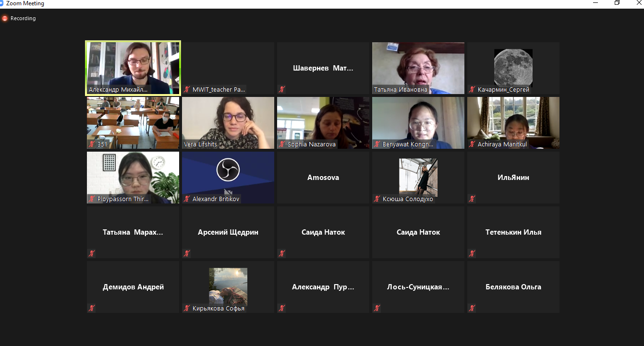644x346 pixels.
Task: Restore down the Zoom Meeting window
Action: tap(617, 3)
